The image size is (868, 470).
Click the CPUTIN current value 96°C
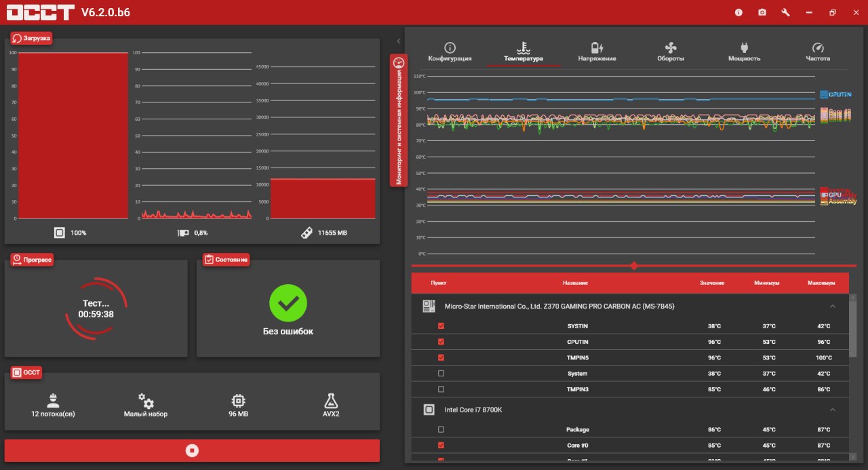[x=714, y=342]
